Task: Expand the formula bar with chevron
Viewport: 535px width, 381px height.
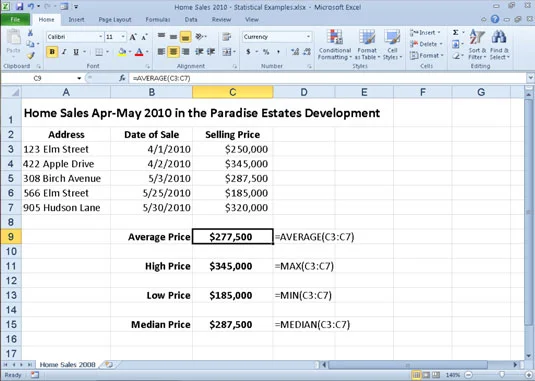Action: click(x=531, y=78)
